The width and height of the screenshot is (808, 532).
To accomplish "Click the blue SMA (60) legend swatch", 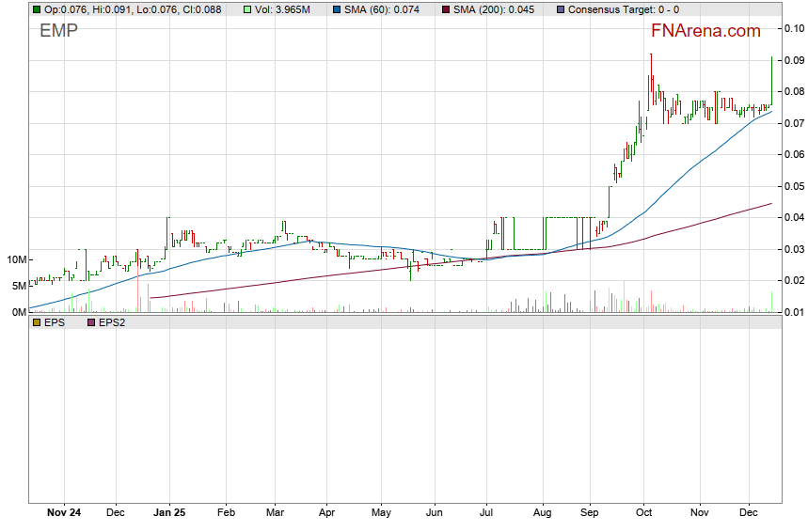I will [337, 9].
